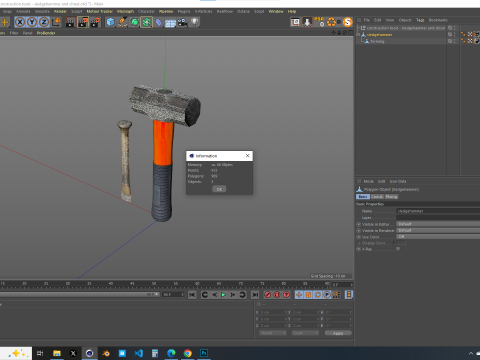The image size is (480, 360).
Task: Go to the start of animation
Action: pyautogui.click(x=192, y=295)
